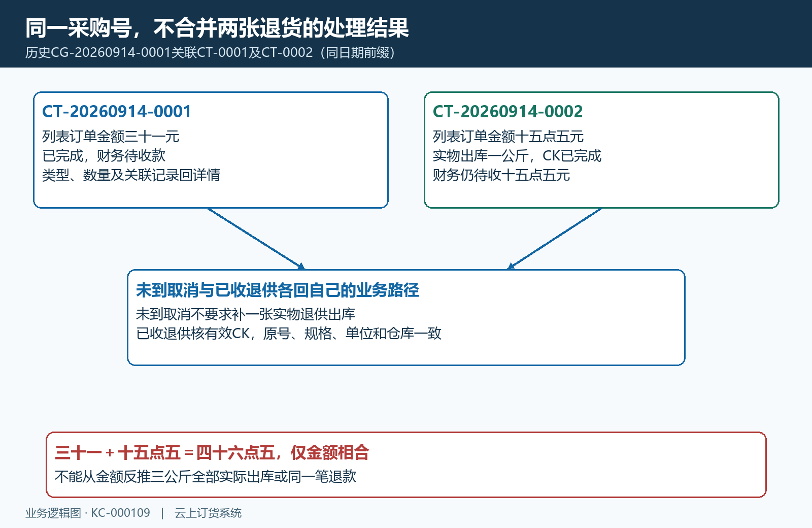Click the title 同一采购号，不合并两张退货的处理结果
812x528 pixels.
[217, 28]
